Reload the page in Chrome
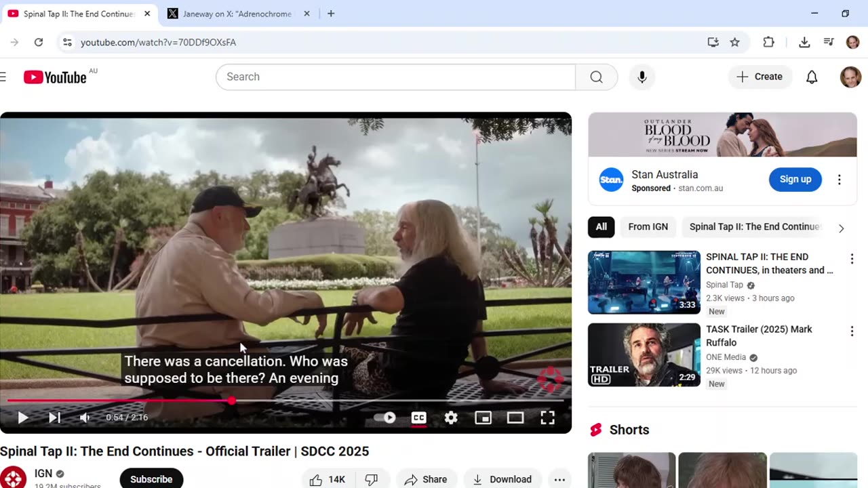The image size is (868, 488). (x=39, y=42)
